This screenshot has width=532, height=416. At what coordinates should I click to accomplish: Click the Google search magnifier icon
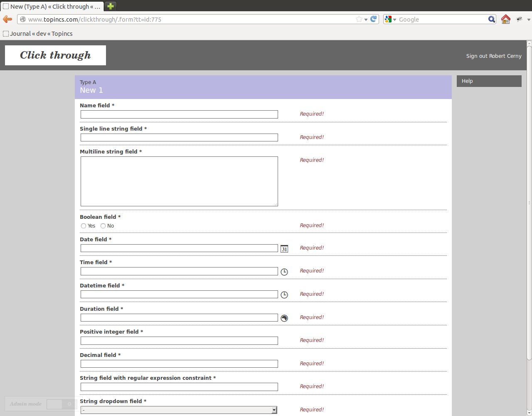[492, 19]
